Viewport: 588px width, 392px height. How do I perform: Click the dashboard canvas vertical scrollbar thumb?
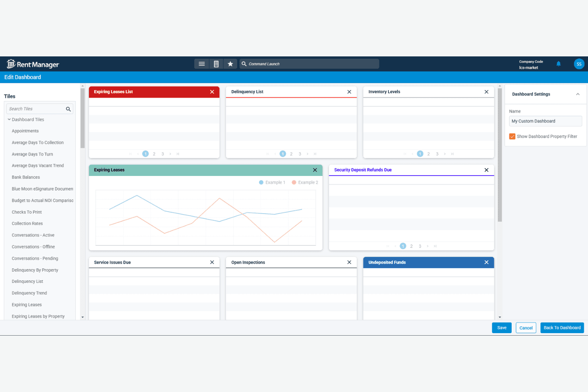500,155
